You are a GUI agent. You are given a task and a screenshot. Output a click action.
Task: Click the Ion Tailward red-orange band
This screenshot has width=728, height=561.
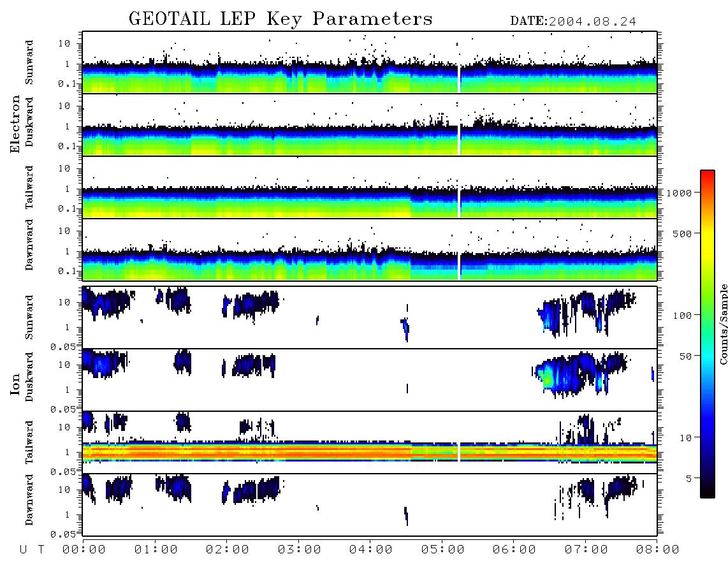(370, 452)
